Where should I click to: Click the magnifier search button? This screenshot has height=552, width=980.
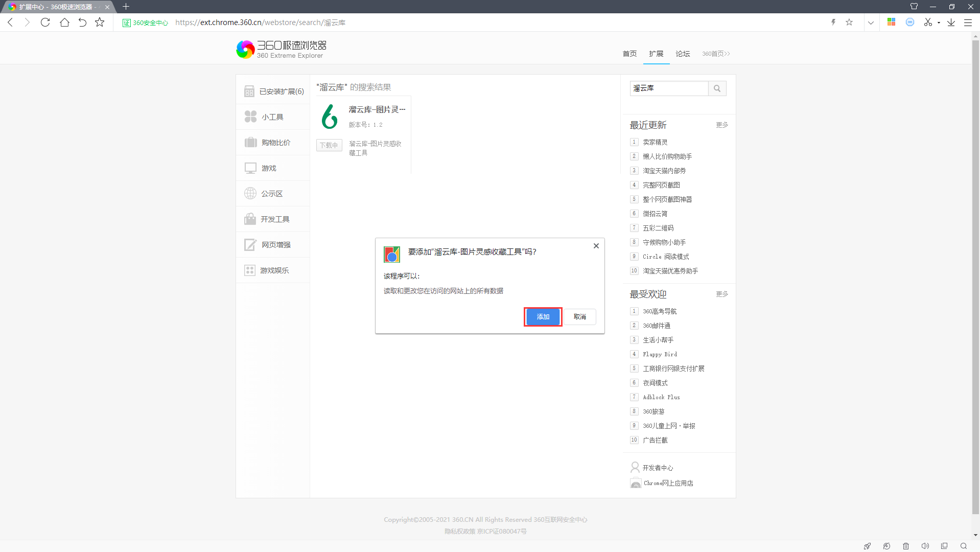[717, 88]
